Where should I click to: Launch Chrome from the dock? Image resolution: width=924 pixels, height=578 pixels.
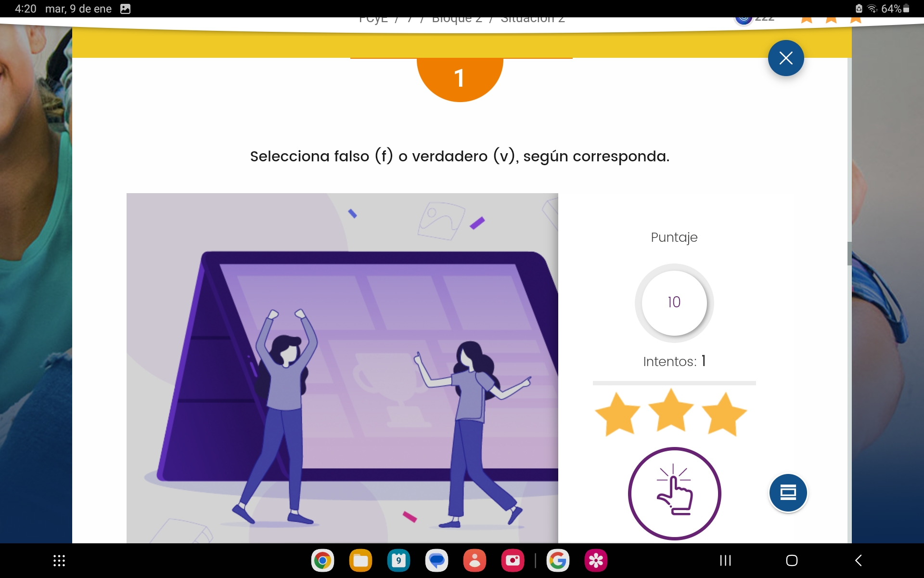(322, 561)
